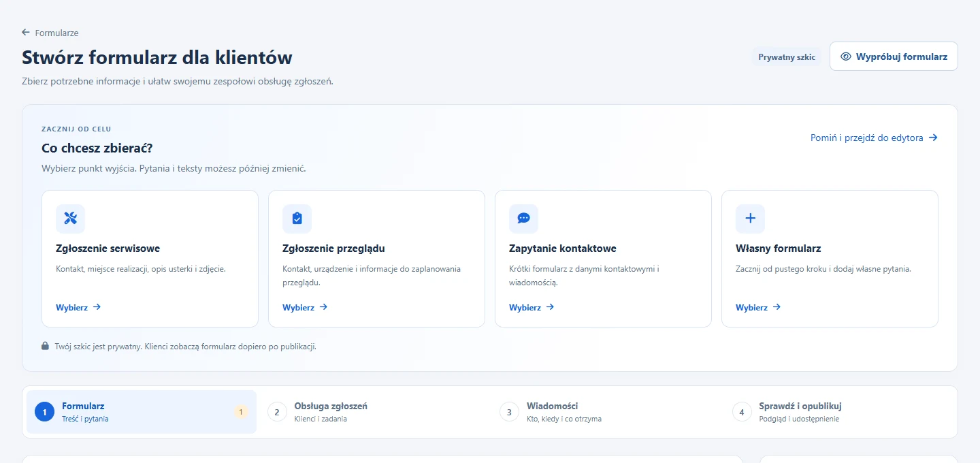Click the step number 4 circle

click(x=742, y=412)
